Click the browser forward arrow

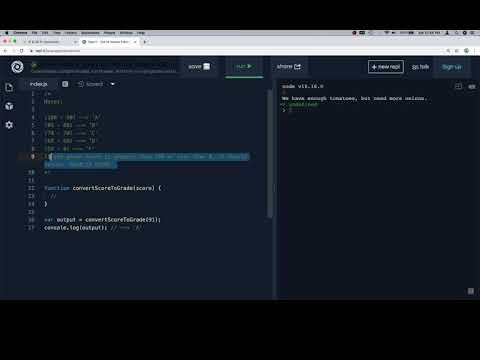pyautogui.click(x=14, y=51)
